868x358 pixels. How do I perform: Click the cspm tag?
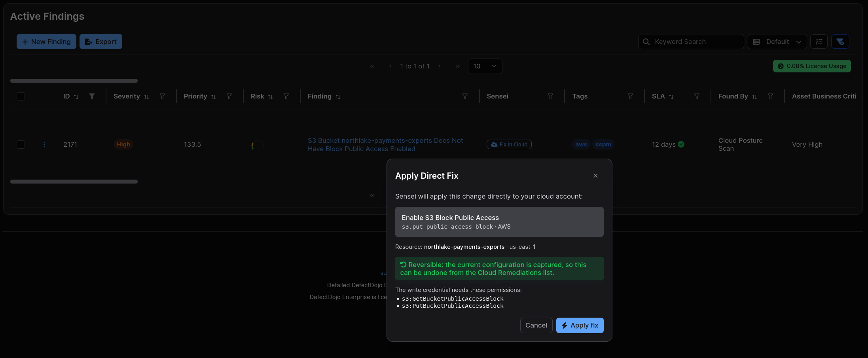click(x=603, y=144)
